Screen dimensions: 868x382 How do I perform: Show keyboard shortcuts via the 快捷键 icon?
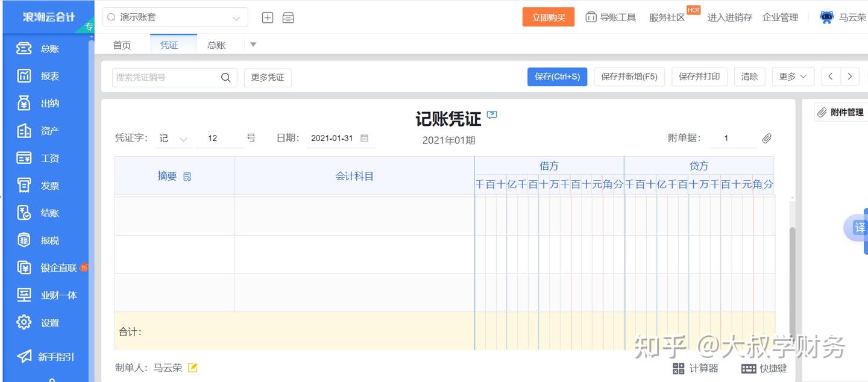point(763,368)
